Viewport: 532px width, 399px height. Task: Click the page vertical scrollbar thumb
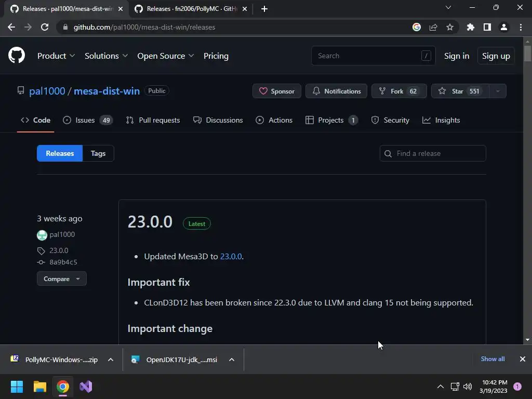[x=527, y=54]
